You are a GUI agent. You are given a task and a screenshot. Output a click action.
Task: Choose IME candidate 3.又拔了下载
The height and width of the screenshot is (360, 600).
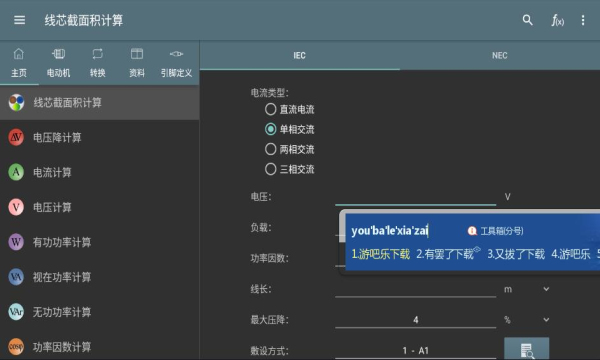pyautogui.click(x=516, y=254)
